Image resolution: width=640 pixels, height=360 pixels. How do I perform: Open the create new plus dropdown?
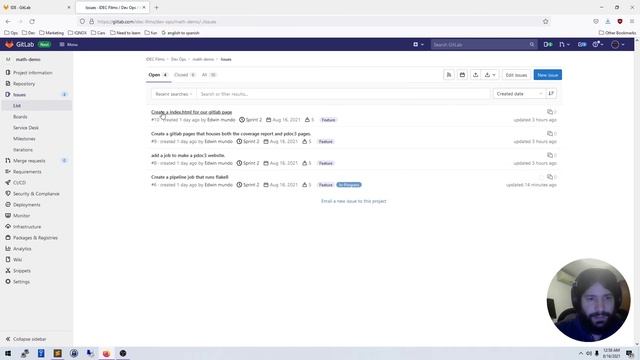click(x=418, y=44)
